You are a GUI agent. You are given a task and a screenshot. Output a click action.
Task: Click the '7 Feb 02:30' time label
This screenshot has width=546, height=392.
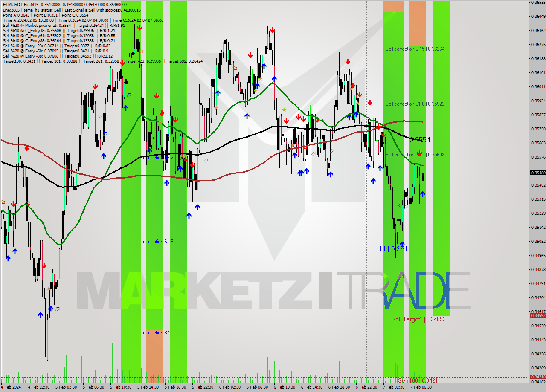coord(394,387)
